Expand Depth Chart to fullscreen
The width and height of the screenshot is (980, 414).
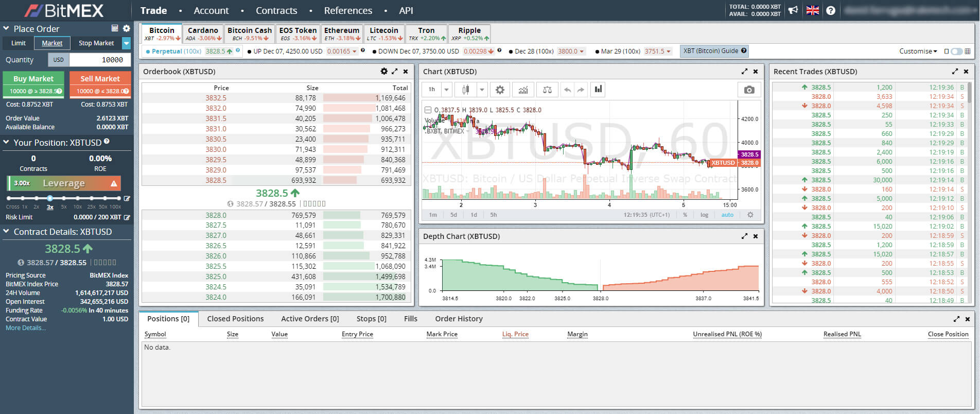[744, 236]
